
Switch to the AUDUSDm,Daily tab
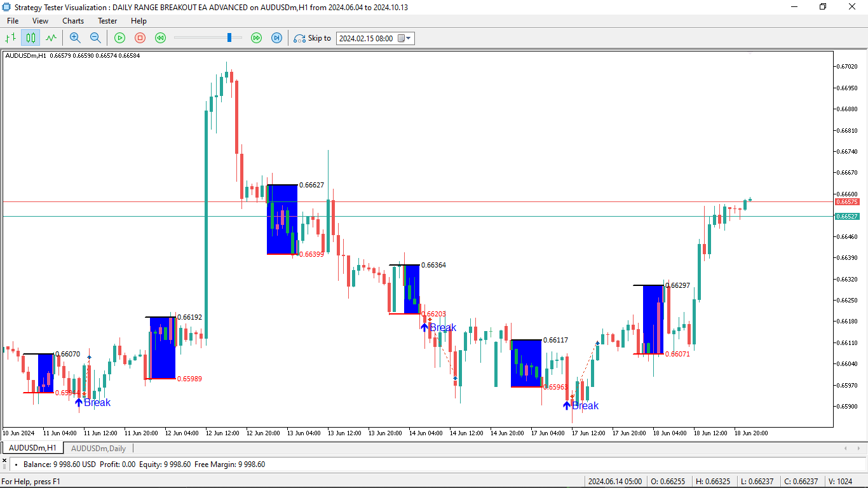point(98,448)
